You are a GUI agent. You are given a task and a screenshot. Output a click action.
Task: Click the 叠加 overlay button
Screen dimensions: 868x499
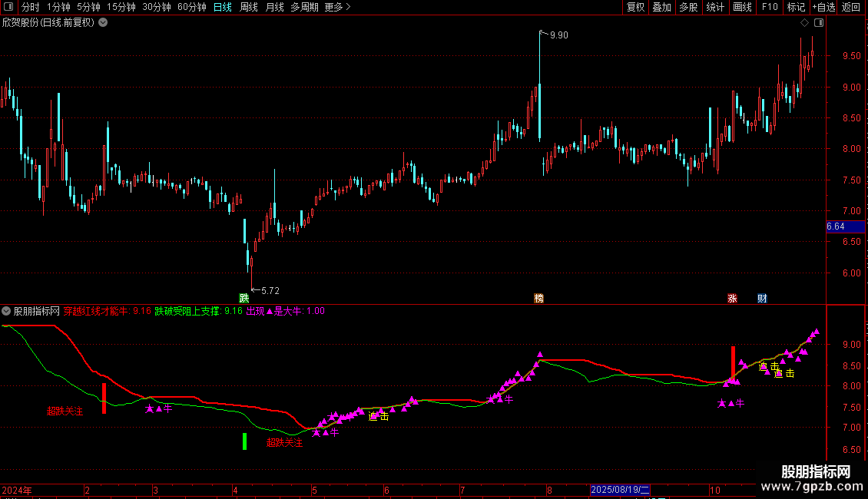point(661,7)
